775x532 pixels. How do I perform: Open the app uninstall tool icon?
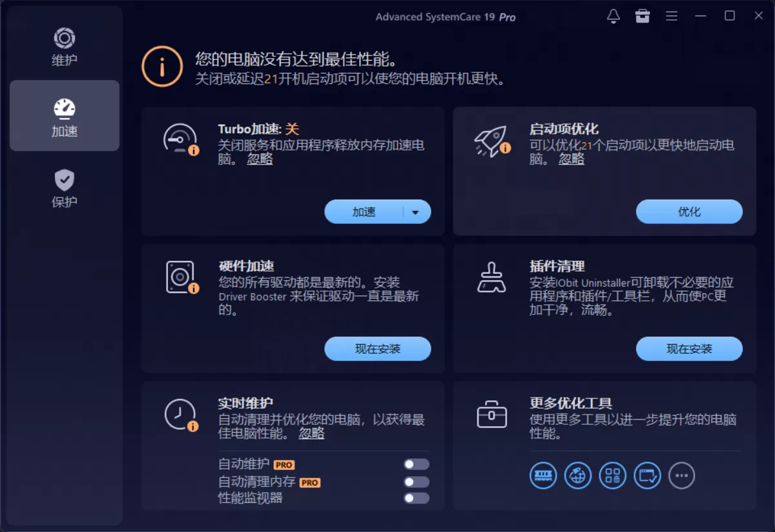click(x=612, y=476)
